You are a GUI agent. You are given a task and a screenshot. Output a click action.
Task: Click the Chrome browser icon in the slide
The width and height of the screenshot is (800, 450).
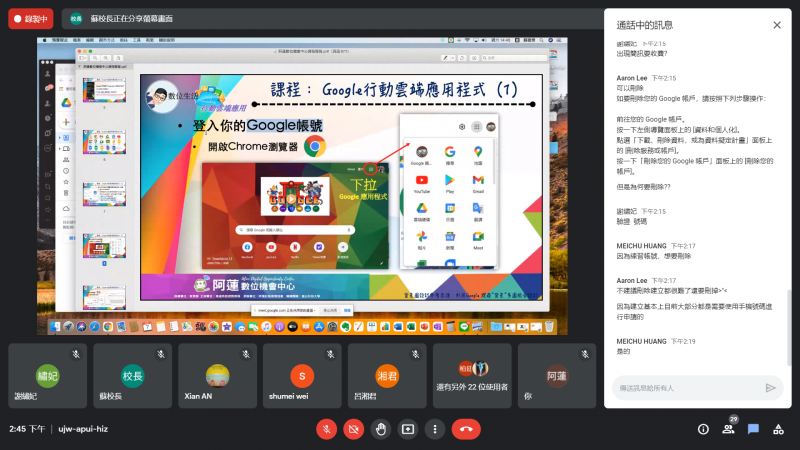[315, 146]
